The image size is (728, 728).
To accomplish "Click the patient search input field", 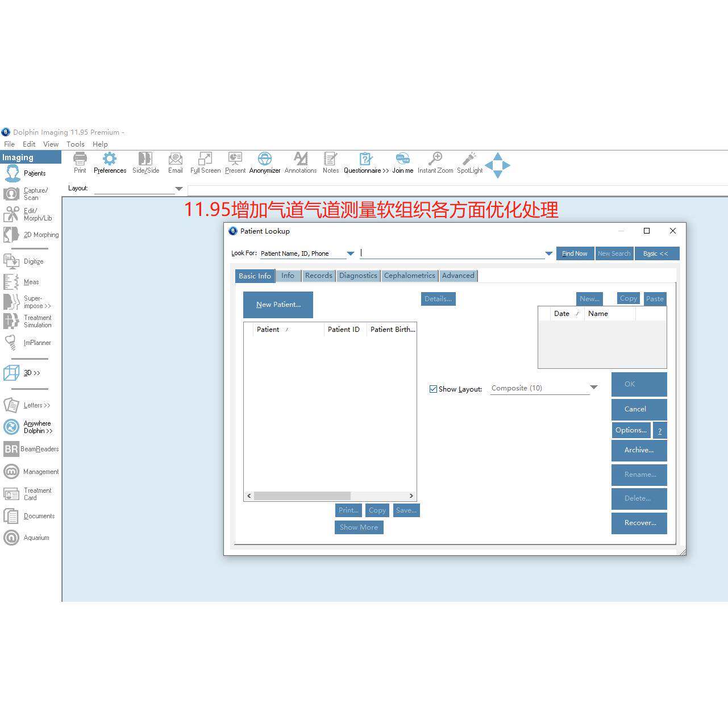I will coord(452,253).
